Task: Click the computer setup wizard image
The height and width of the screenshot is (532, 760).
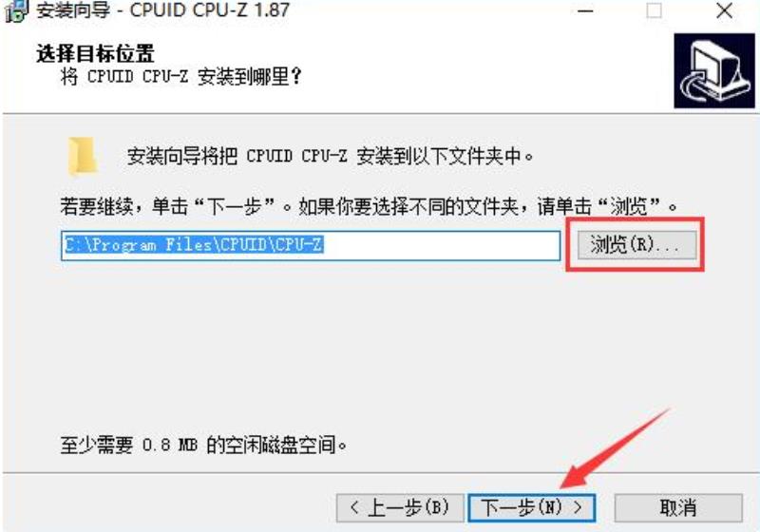Action: [714, 70]
